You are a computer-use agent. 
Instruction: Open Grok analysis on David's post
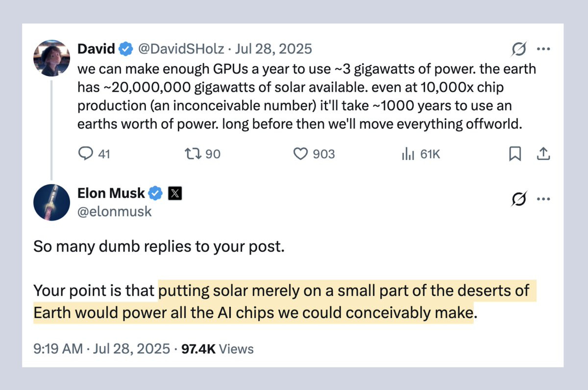[519, 49]
